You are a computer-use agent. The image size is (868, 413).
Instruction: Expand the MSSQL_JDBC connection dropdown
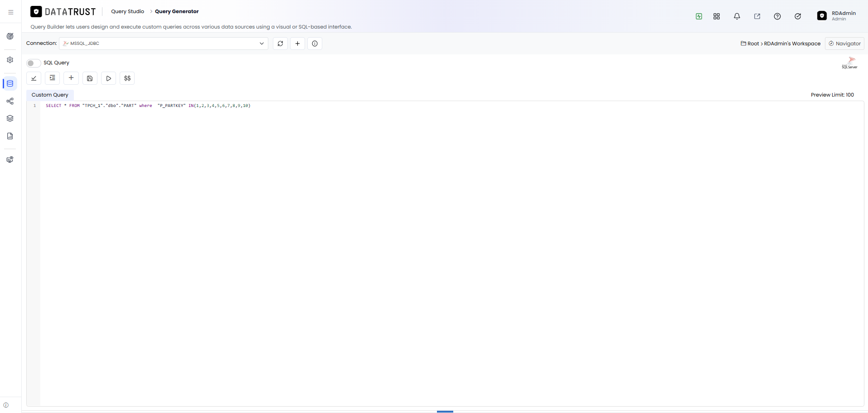(x=164, y=44)
